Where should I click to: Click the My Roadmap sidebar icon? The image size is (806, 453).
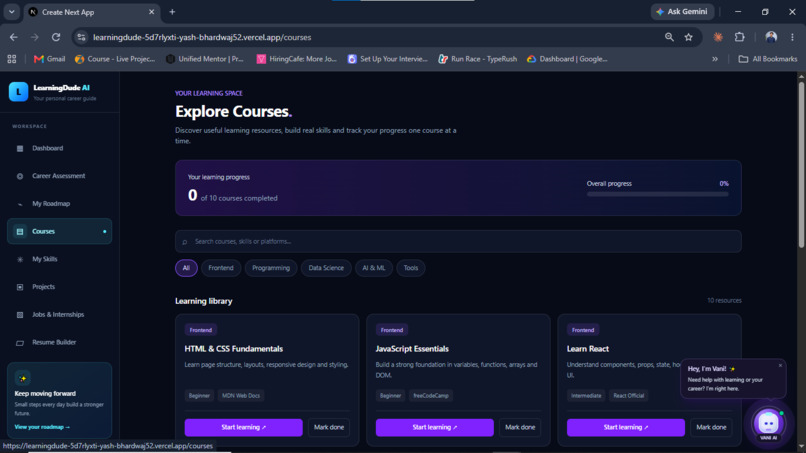coord(20,204)
